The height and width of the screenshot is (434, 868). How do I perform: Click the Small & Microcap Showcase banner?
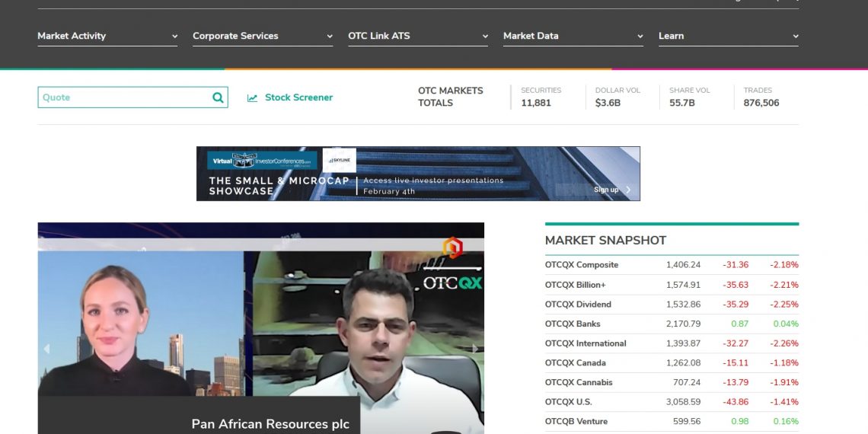coord(418,174)
